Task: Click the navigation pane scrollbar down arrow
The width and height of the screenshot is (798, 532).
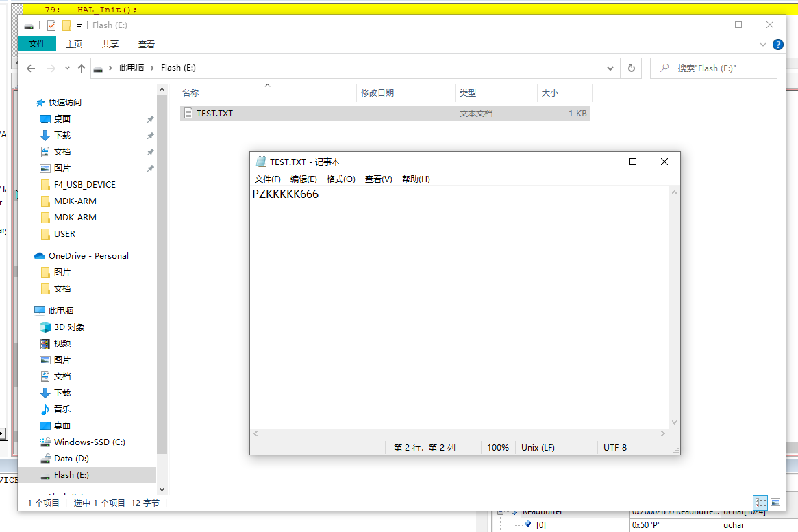Action: pyautogui.click(x=162, y=490)
